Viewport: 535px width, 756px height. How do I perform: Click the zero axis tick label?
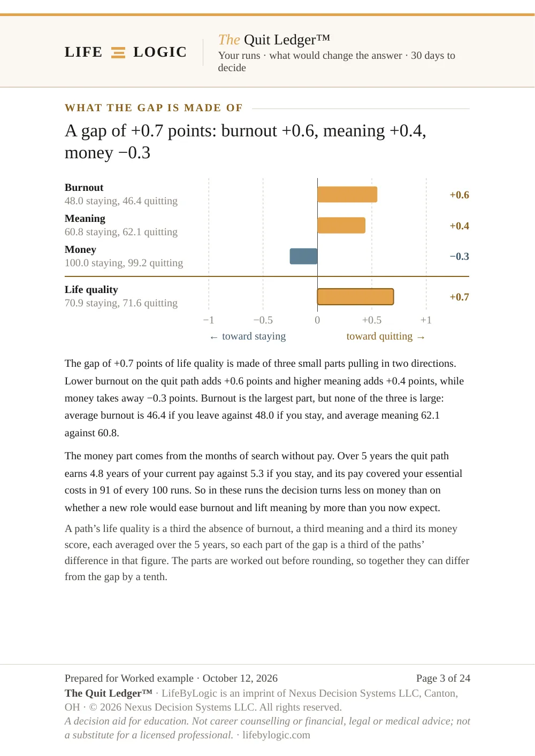[317, 320]
